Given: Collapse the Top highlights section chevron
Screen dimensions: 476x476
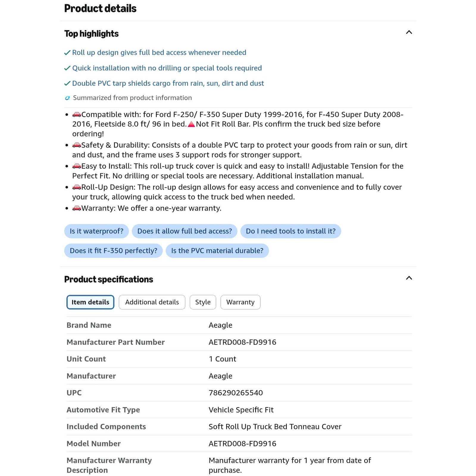Looking at the screenshot, I should tap(409, 32).
